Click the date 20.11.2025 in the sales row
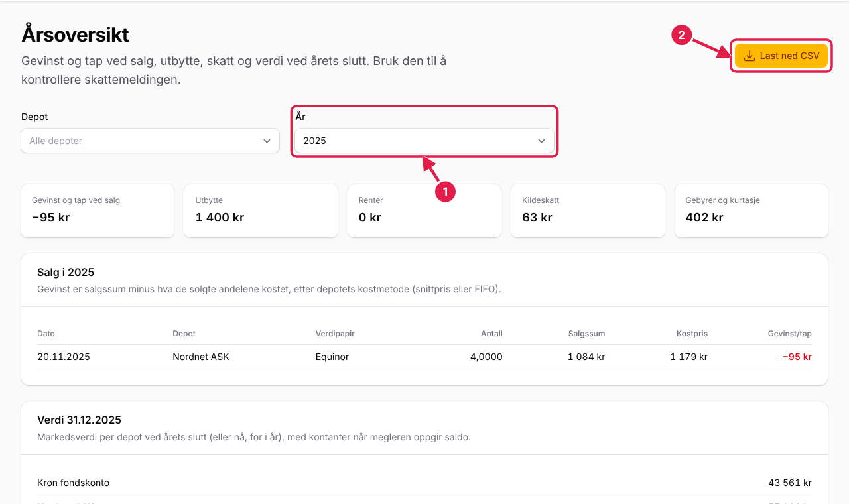This screenshot has width=849, height=504. 64,357
